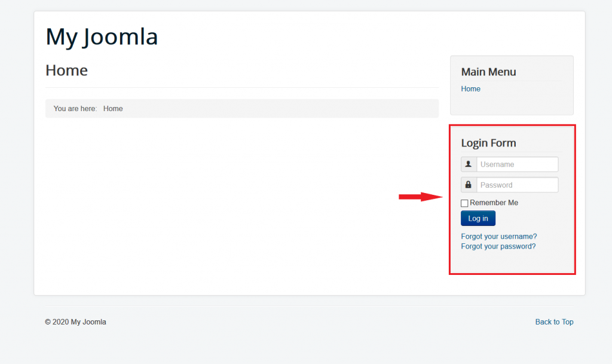Click the Remember Me label text
This screenshot has height=364, width=612.
[x=494, y=203]
